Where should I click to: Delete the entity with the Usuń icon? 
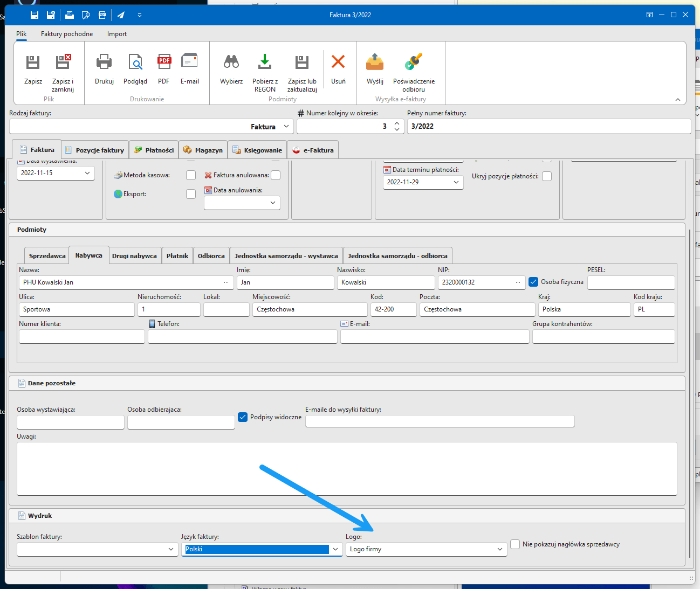tap(338, 63)
